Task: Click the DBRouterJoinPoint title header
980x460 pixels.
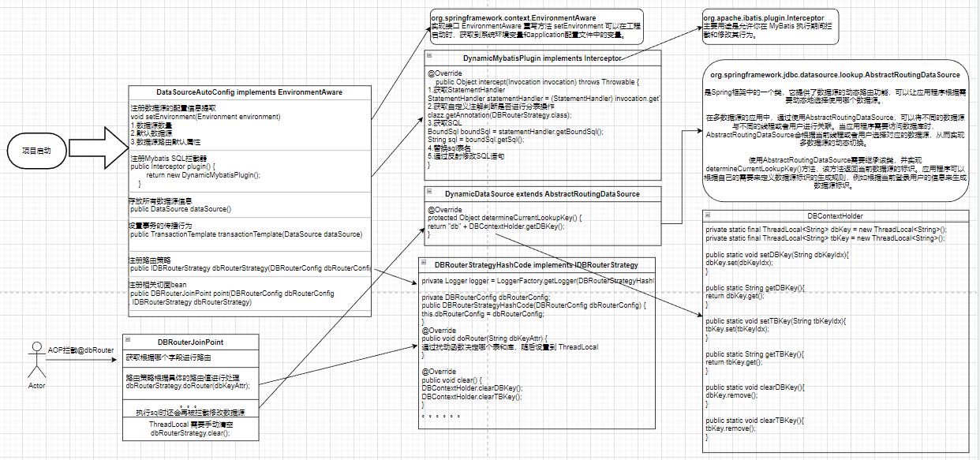Action: [190, 342]
